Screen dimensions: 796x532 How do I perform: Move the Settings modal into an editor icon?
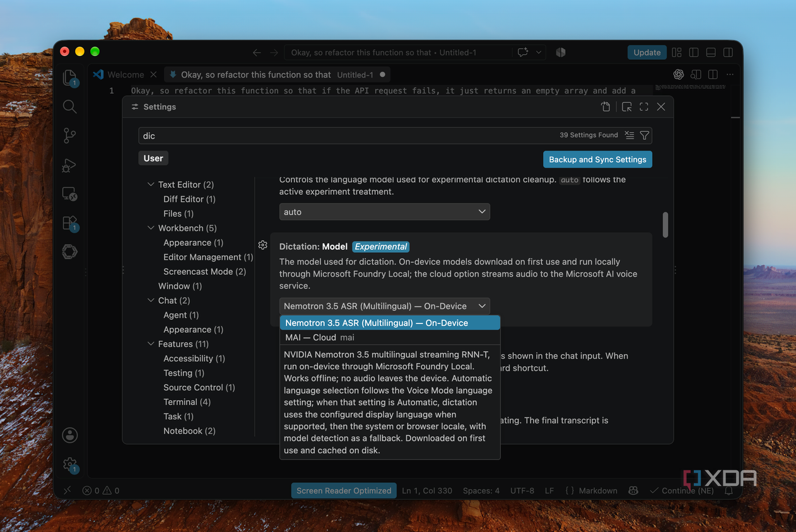pyautogui.click(x=626, y=107)
